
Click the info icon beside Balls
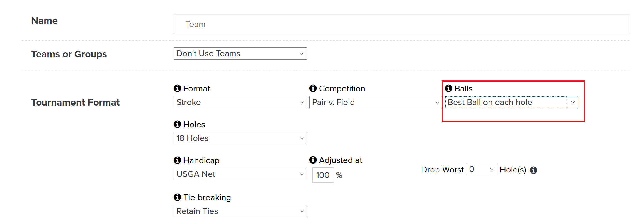click(449, 88)
